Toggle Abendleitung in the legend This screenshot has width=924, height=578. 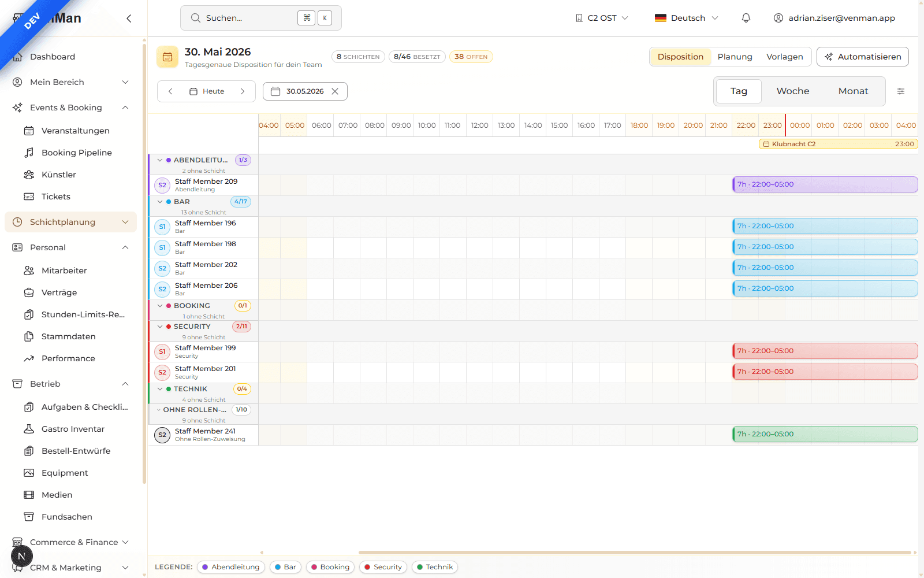(x=231, y=567)
